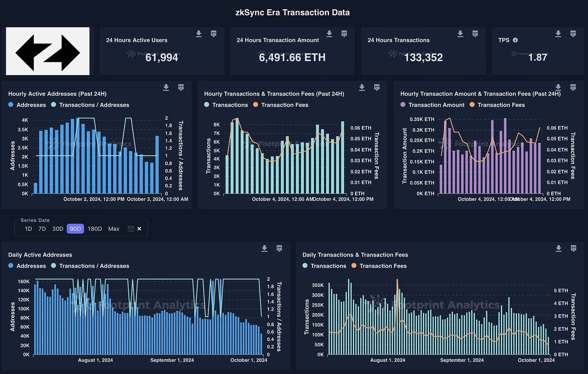Viewport: 588px width, 374px height.
Task: Open API for 24 Hours Transaction Amount
Action: point(344,34)
